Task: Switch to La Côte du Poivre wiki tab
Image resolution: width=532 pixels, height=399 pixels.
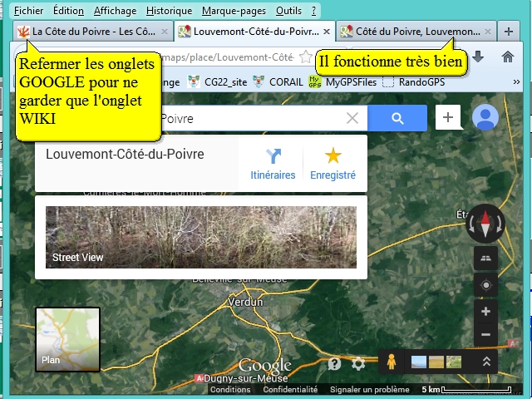Action: [x=92, y=32]
